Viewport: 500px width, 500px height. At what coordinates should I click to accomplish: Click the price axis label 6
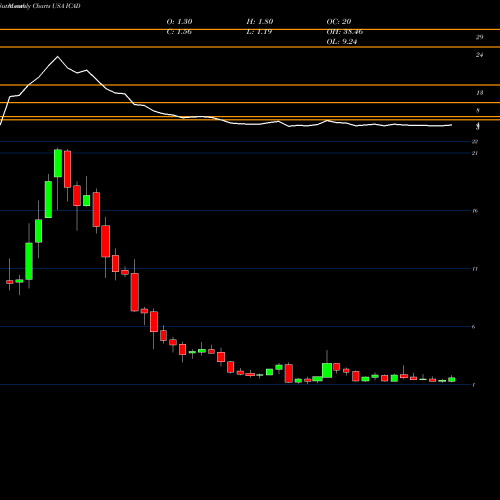(x=474, y=327)
